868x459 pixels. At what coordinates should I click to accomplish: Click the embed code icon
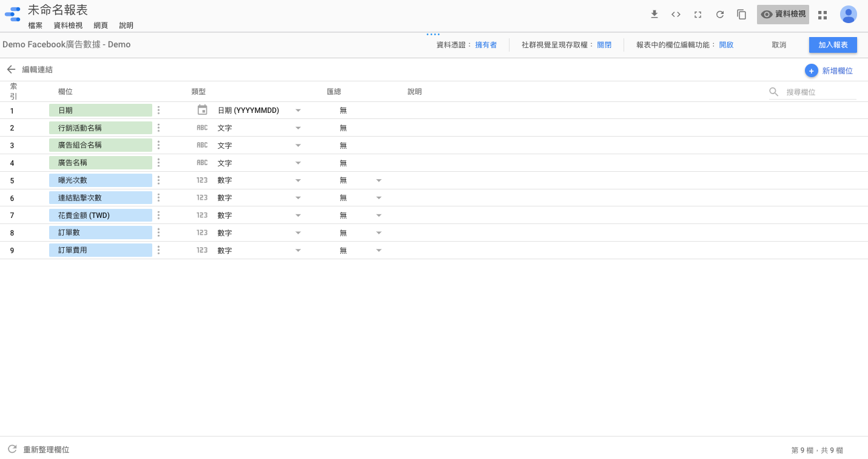[676, 15]
